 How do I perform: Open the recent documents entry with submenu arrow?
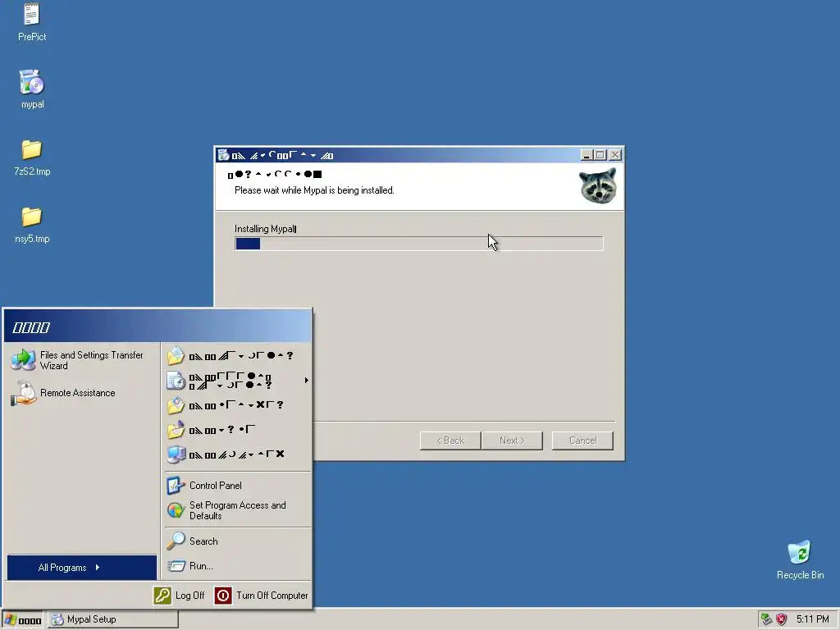pos(236,381)
